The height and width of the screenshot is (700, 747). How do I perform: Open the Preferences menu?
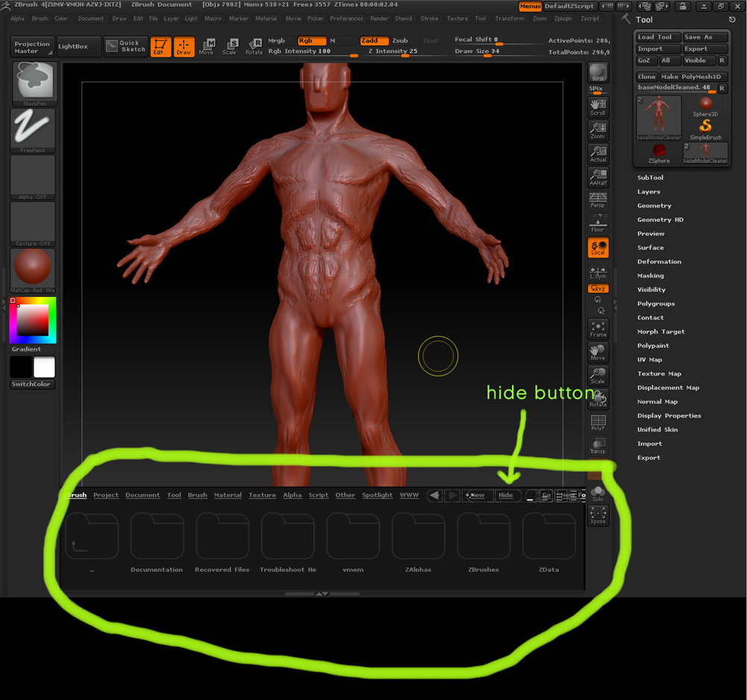click(346, 19)
